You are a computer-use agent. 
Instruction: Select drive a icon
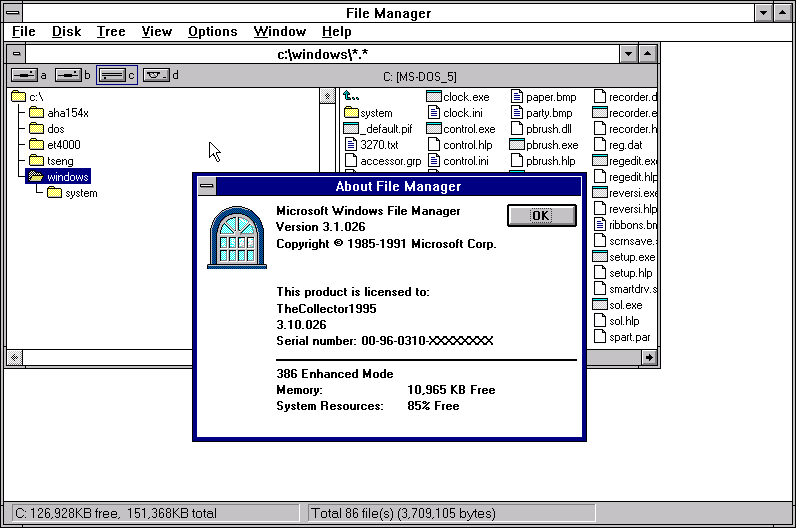click(x=24, y=75)
